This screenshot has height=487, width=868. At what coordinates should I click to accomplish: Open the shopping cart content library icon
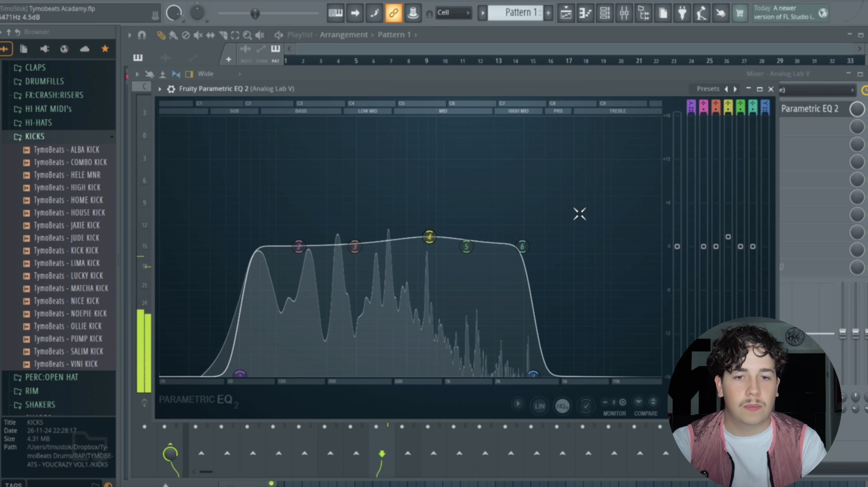(x=740, y=13)
